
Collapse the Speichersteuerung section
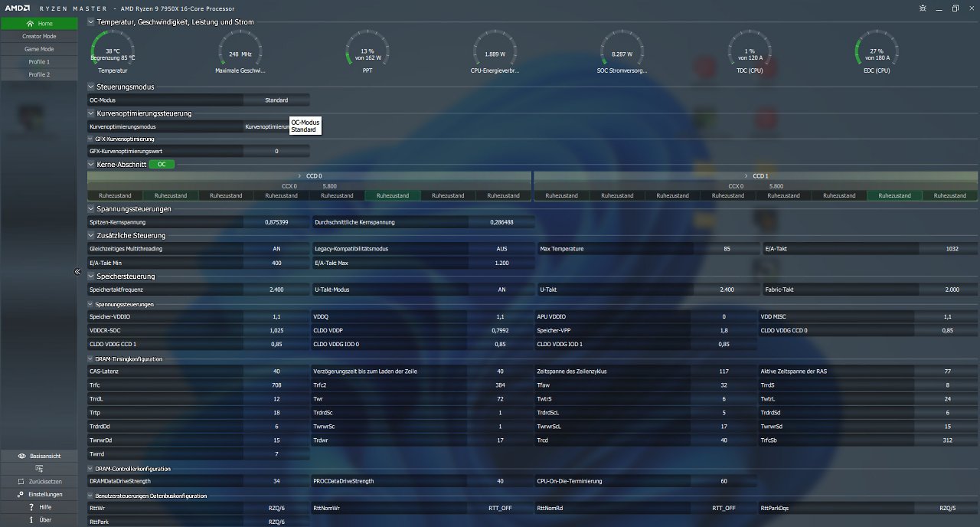click(x=91, y=277)
